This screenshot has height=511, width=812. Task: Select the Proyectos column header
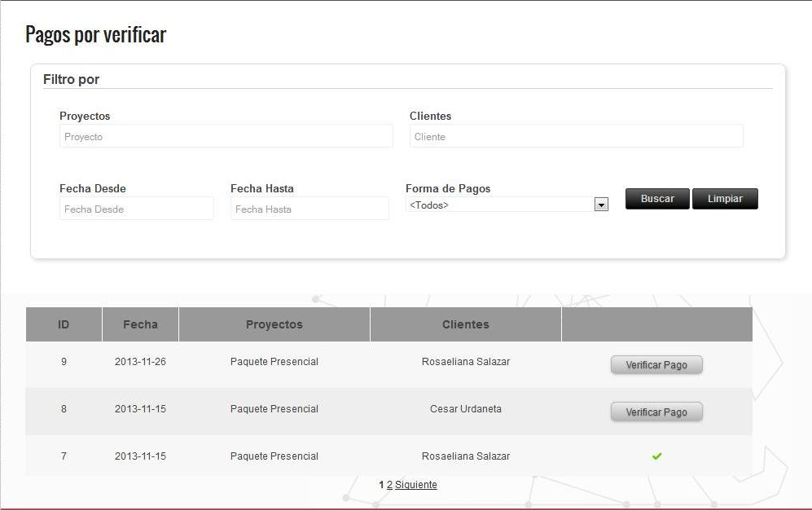coord(274,324)
